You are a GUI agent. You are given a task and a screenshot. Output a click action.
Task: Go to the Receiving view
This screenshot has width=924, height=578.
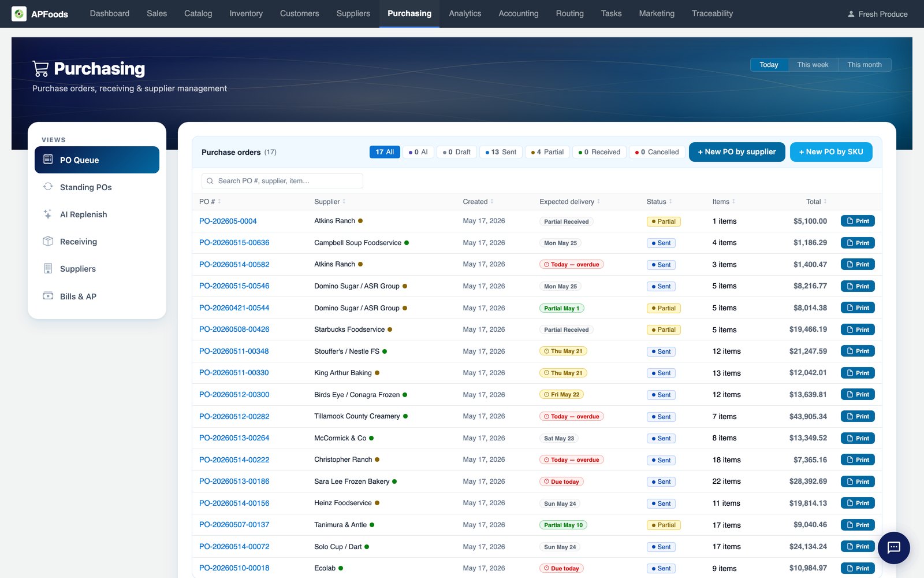click(97, 242)
